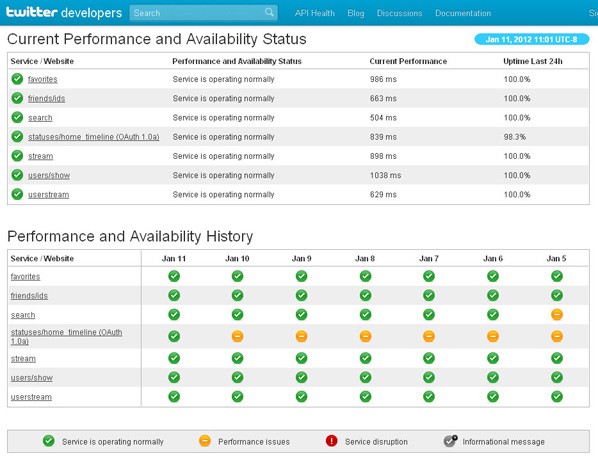Click the green legend icon for operating normally
Screen dimensions: 598x458
(48, 441)
